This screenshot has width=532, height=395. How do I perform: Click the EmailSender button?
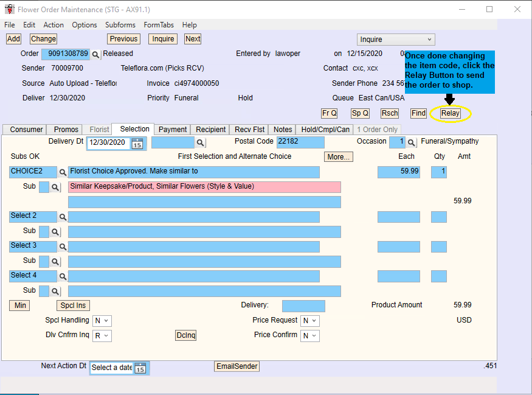pos(237,366)
